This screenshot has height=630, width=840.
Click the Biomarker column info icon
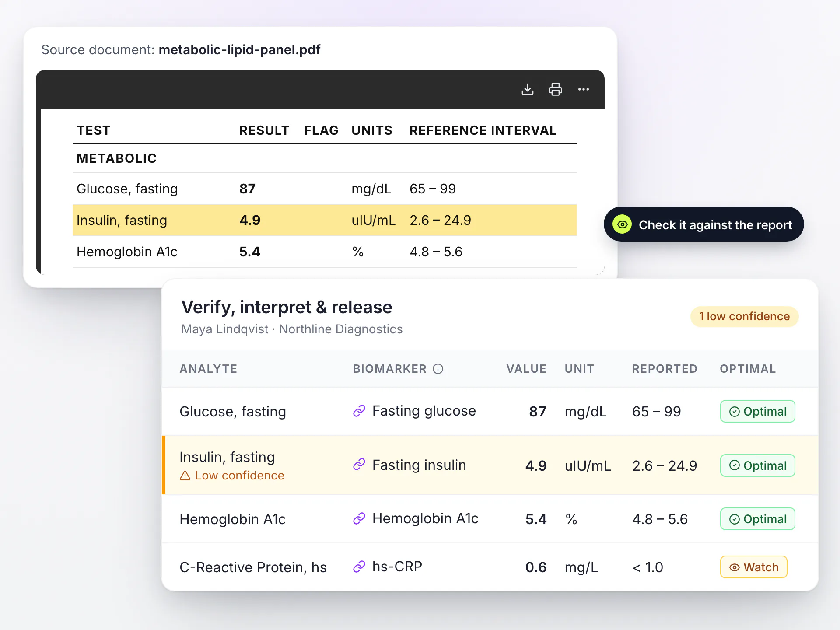pyautogui.click(x=438, y=369)
